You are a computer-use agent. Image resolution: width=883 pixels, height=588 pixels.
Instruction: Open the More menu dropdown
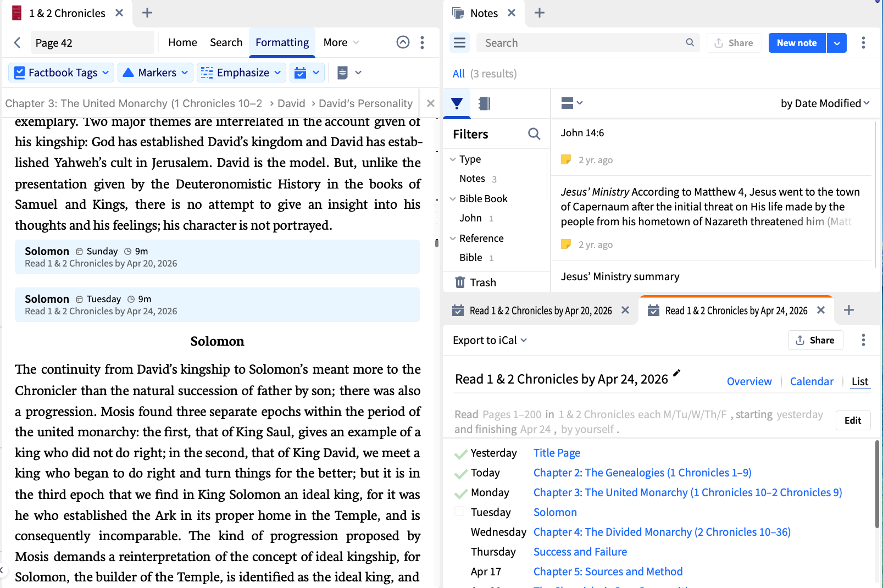point(341,42)
